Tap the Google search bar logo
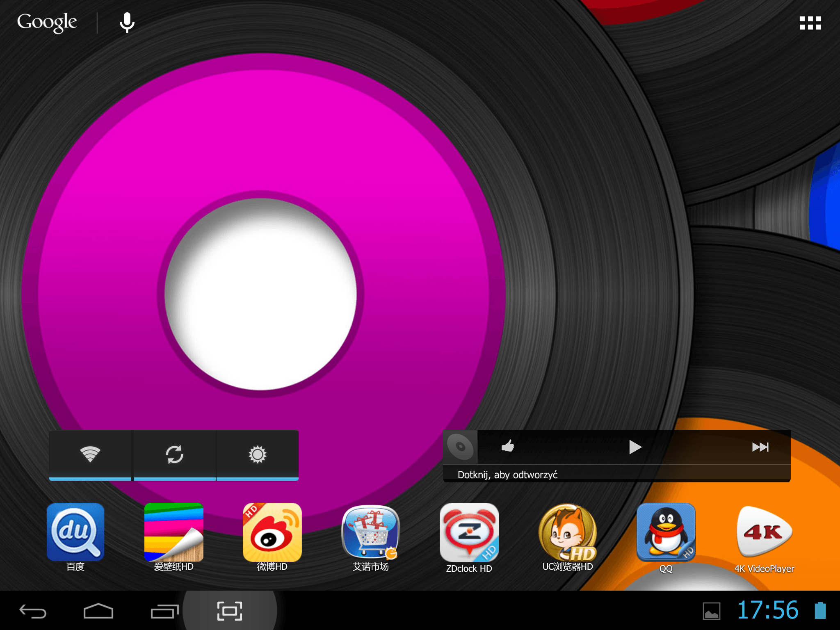Viewport: 840px width, 630px height. click(x=47, y=22)
